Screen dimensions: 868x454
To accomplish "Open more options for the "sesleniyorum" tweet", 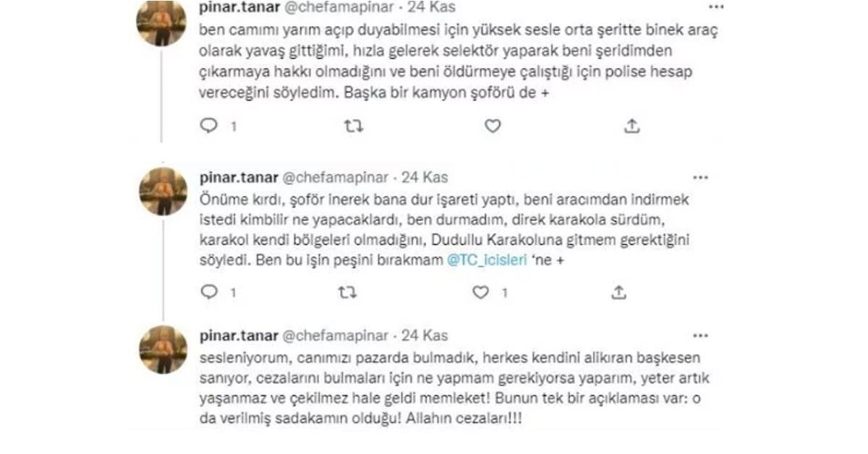I will pos(700,335).
